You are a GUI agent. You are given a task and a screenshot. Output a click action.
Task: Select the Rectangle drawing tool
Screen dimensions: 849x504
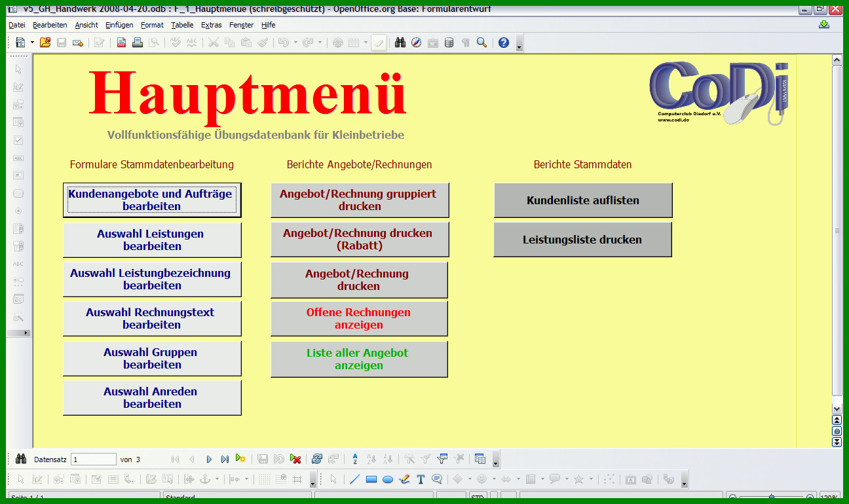tap(371, 479)
